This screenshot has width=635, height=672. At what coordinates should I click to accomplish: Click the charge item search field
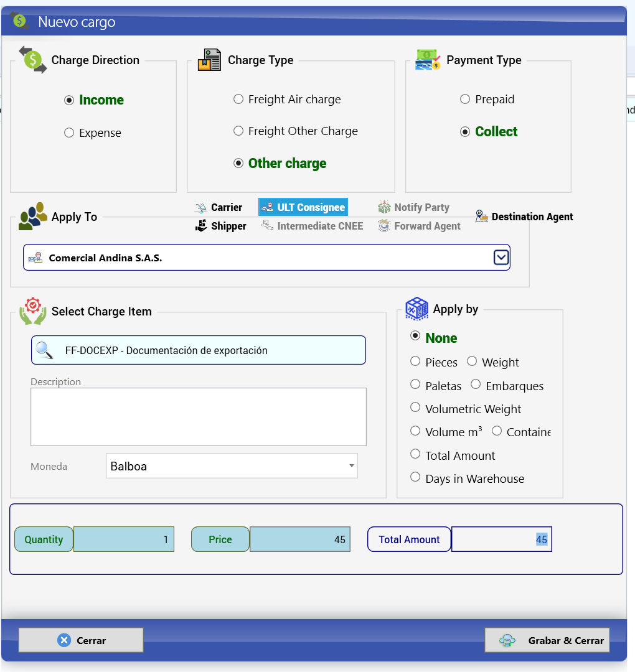199,350
